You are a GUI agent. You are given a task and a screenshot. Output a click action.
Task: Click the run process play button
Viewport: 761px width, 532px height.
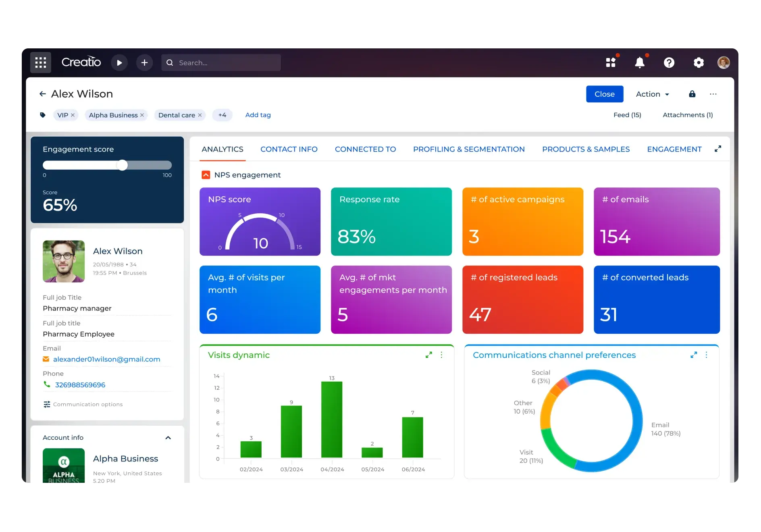[x=119, y=62]
